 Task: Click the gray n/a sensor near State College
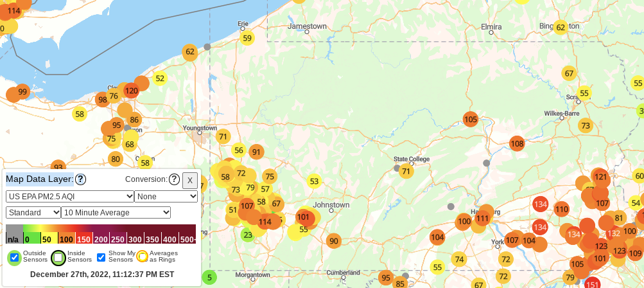click(x=397, y=168)
